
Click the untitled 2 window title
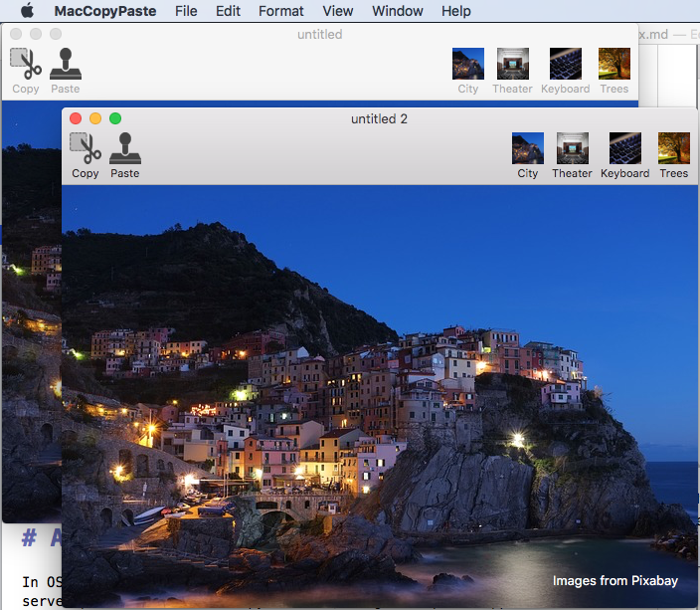[379, 118]
